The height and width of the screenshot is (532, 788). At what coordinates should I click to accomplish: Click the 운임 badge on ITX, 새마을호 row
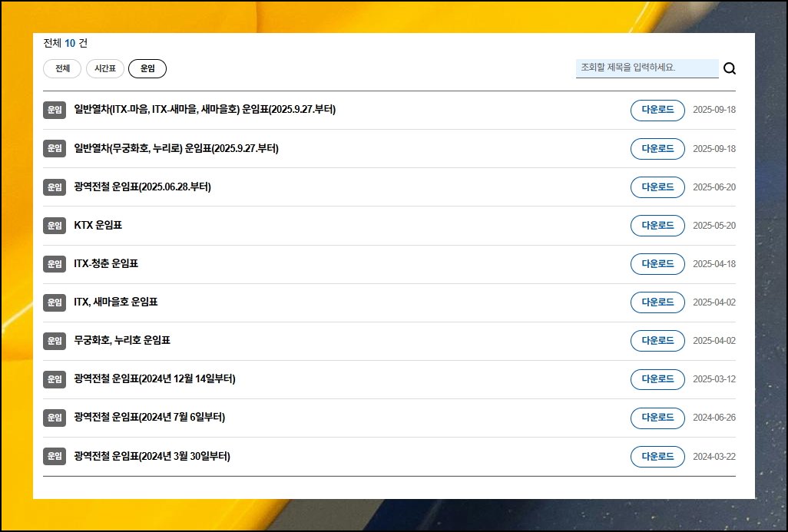[55, 302]
